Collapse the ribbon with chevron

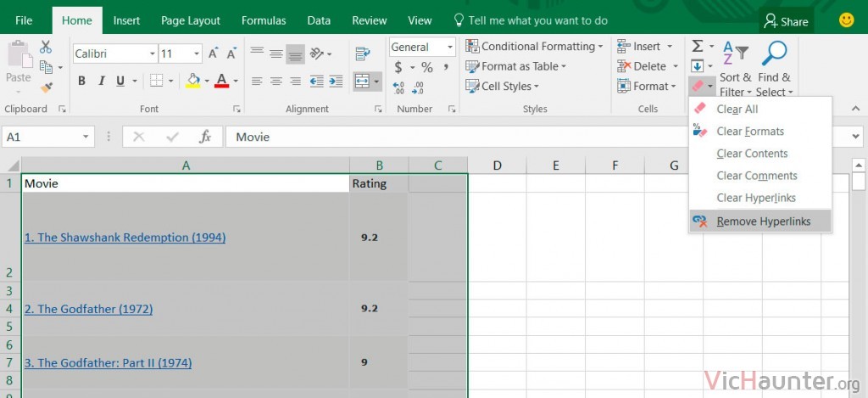point(856,109)
